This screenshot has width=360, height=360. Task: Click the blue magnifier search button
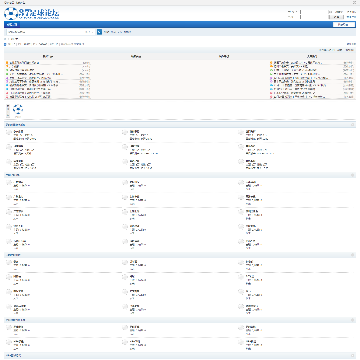click(x=99, y=32)
